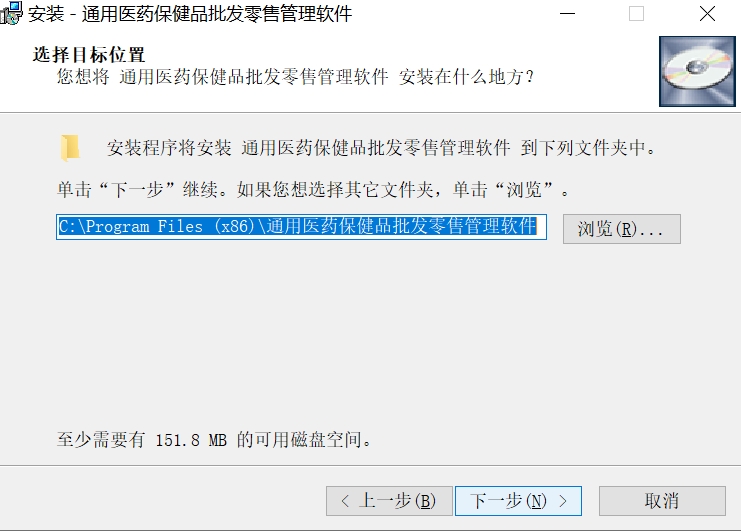Cancel setup with 取消 button
The width and height of the screenshot is (741, 531).
point(662,501)
